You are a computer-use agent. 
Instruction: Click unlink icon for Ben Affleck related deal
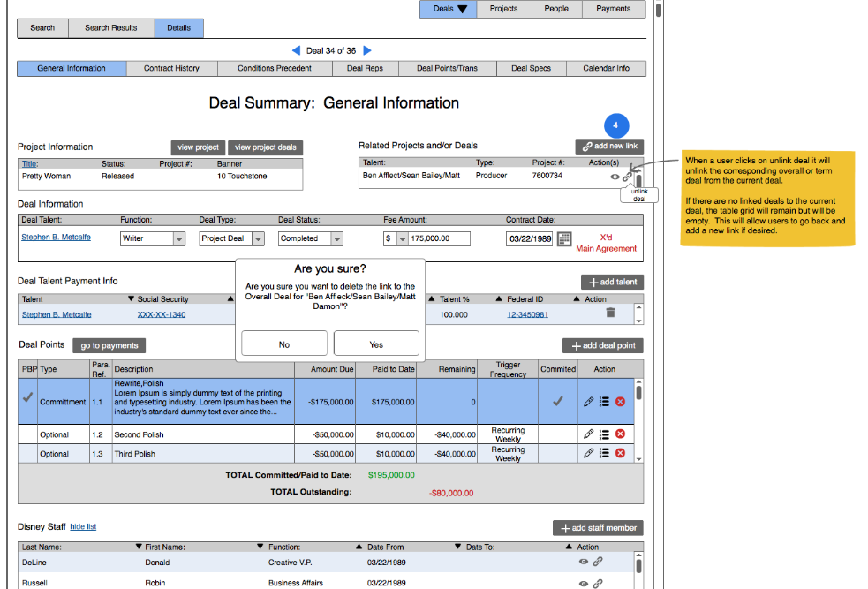[627, 177]
